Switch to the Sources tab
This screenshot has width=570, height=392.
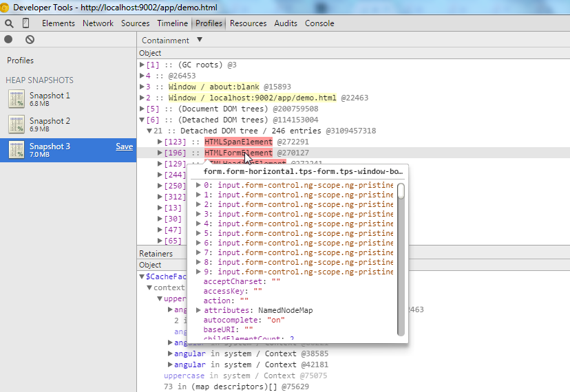[x=135, y=23]
